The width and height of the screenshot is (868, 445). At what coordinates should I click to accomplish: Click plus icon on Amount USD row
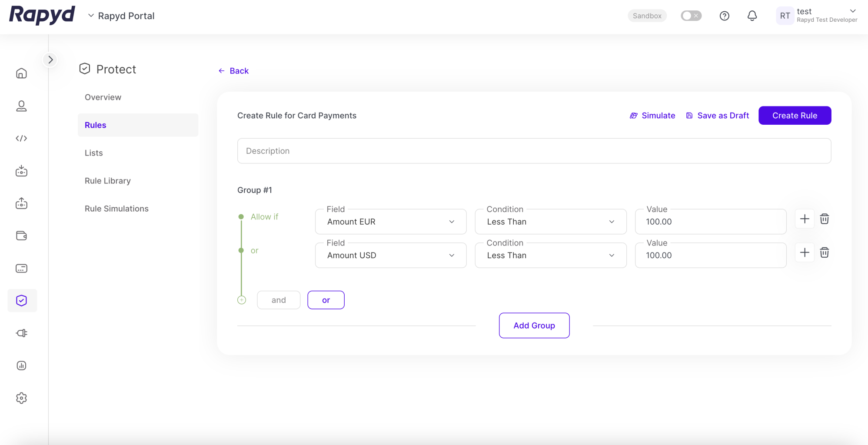pyautogui.click(x=805, y=252)
